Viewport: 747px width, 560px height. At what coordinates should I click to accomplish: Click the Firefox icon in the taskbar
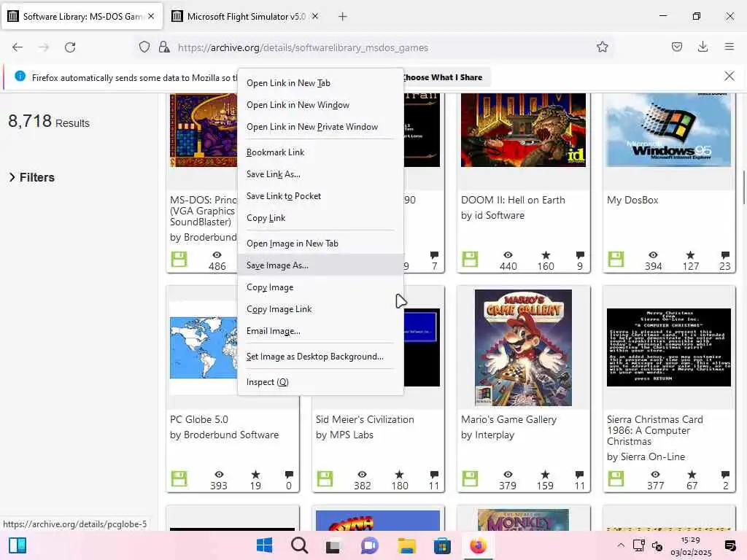478,545
